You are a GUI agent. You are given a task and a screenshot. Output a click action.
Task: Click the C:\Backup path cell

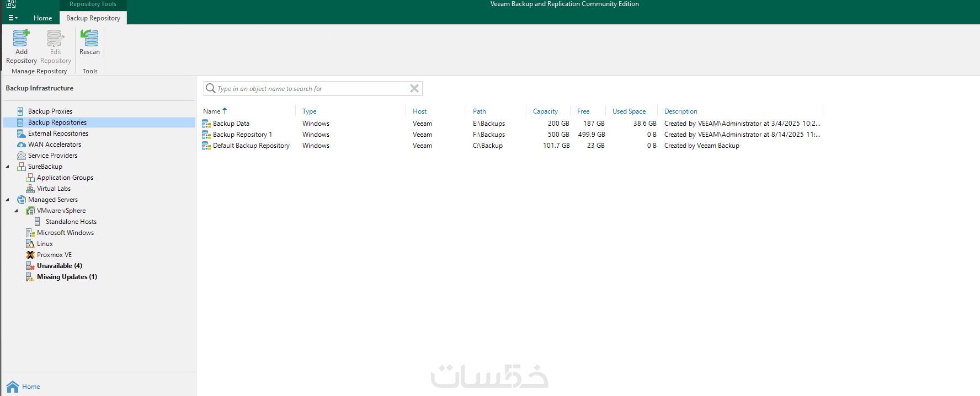(488, 146)
